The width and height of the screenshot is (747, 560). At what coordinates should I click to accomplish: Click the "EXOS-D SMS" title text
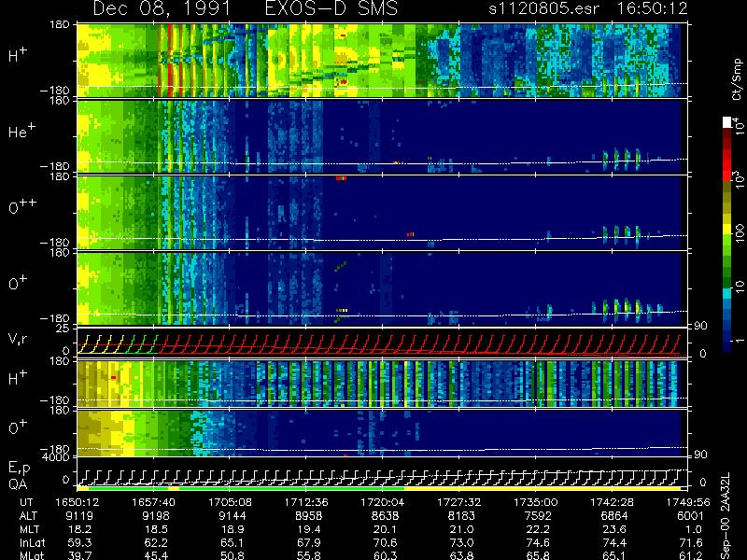click(331, 8)
